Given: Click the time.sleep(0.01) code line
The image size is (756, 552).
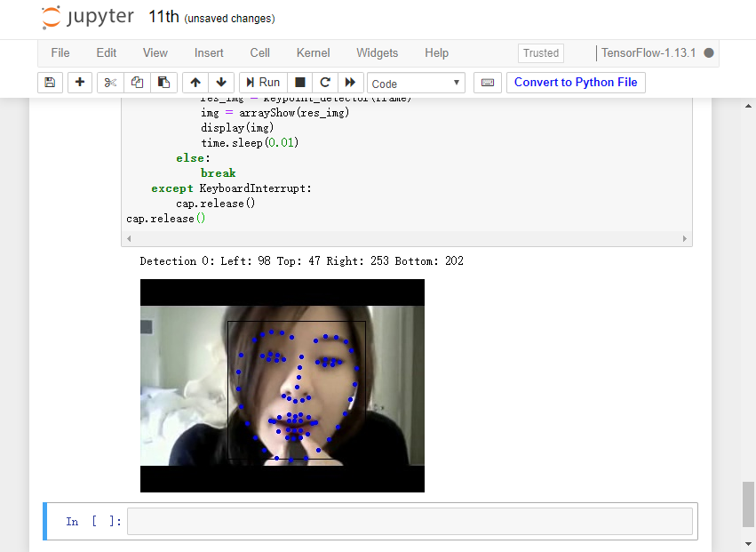Looking at the screenshot, I should coord(250,143).
